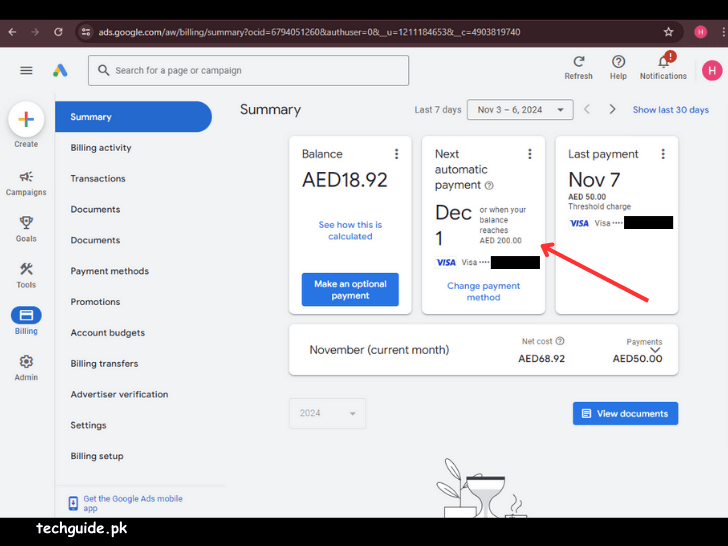Viewport: 728px width, 546px height.
Task: Open the H account avatar in Google Ads
Action: click(712, 71)
